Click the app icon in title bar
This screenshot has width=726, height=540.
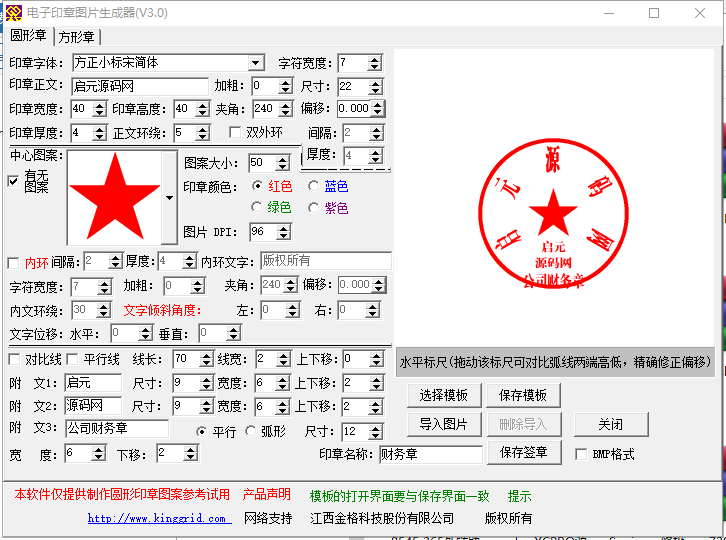[13, 13]
